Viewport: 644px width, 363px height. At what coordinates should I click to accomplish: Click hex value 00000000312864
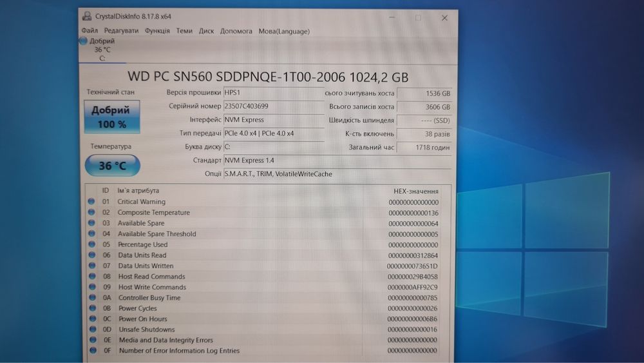click(x=413, y=255)
